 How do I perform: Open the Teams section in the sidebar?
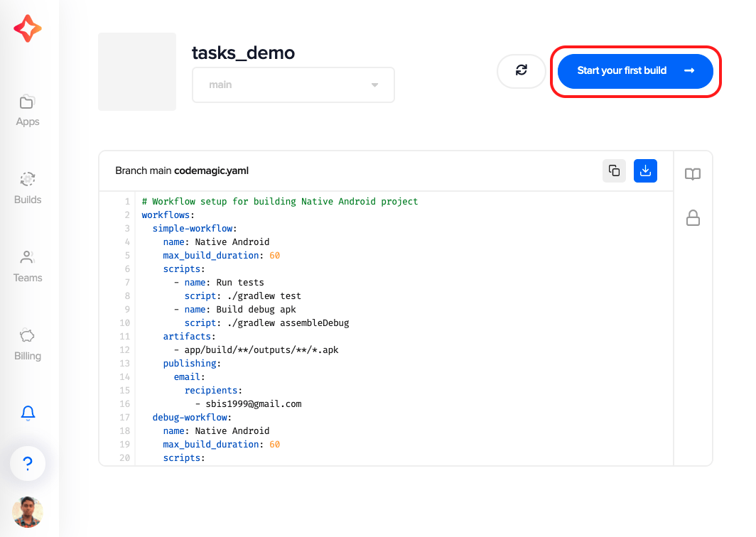click(x=27, y=266)
